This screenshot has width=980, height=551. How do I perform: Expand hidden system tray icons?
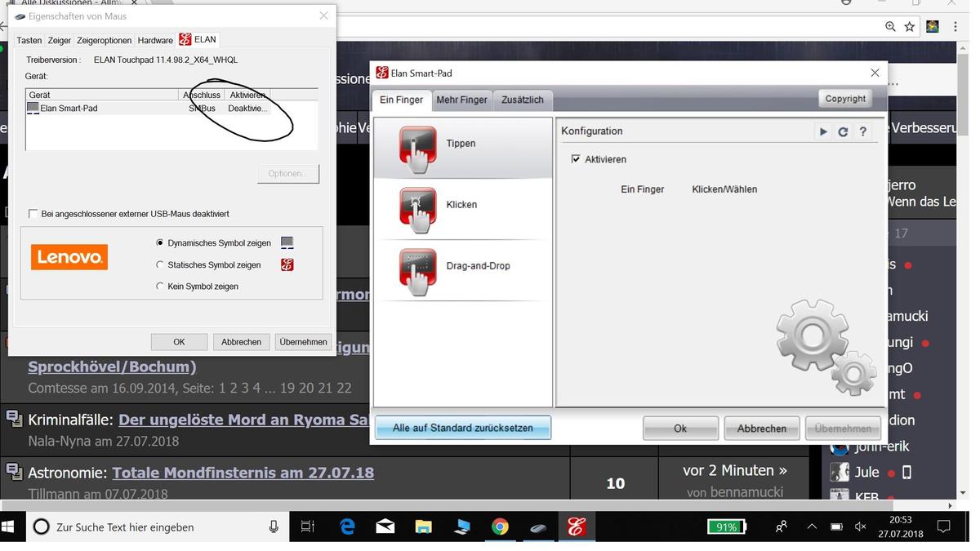click(812, 527)
